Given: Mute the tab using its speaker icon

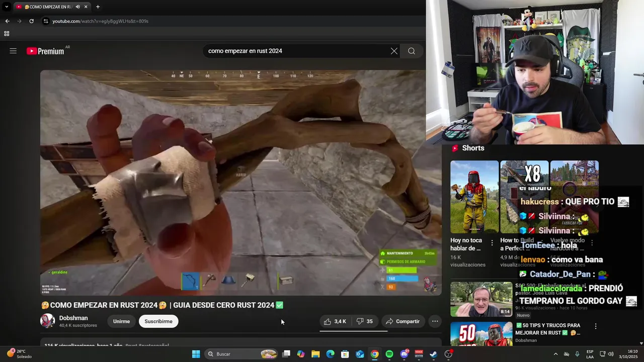Looking at the screenshot, I should coord(77,7).
